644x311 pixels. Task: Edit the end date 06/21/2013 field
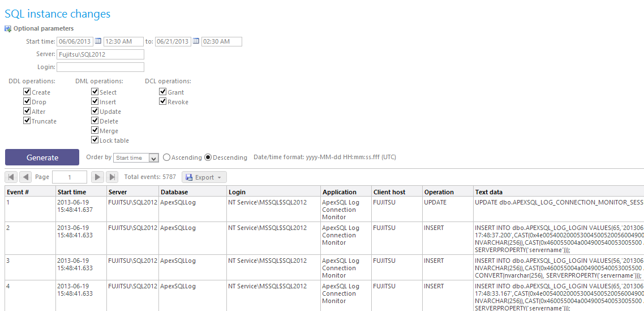click(173, 41)
